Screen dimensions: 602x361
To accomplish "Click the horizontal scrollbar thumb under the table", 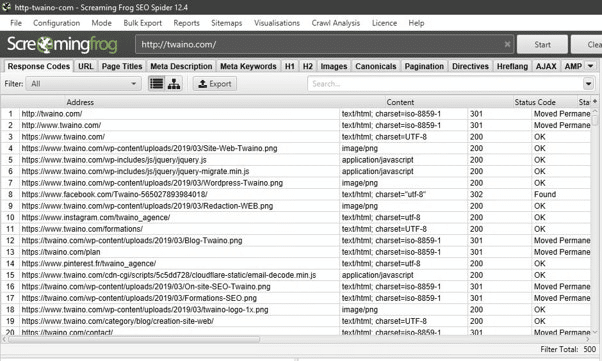I will [x=134, y=339].
